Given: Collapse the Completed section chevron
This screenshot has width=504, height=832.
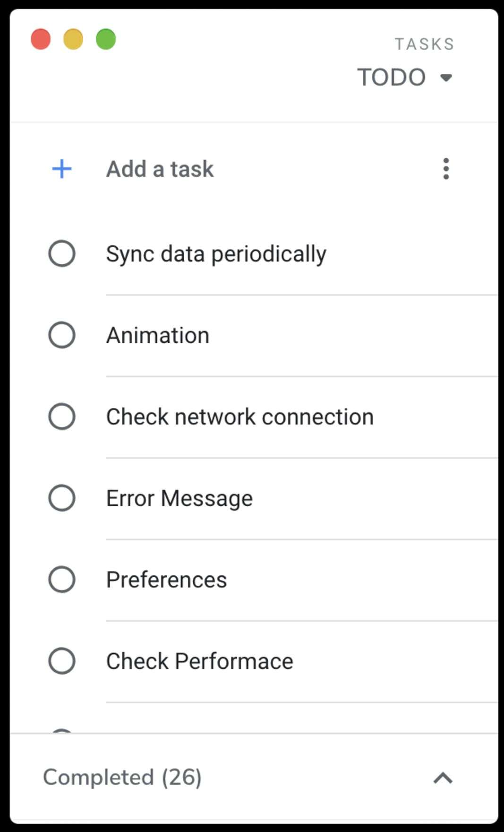Looking at the screenshot, I should point(443,778).
